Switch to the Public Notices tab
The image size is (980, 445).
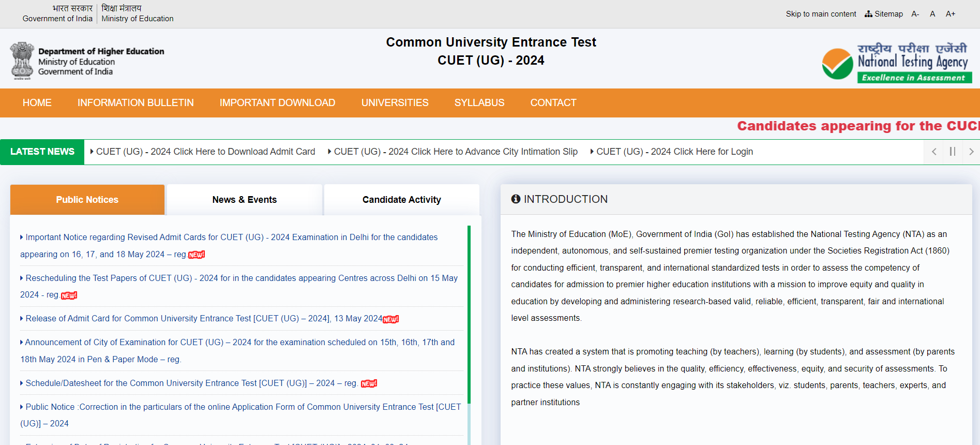tap(87, 200)
